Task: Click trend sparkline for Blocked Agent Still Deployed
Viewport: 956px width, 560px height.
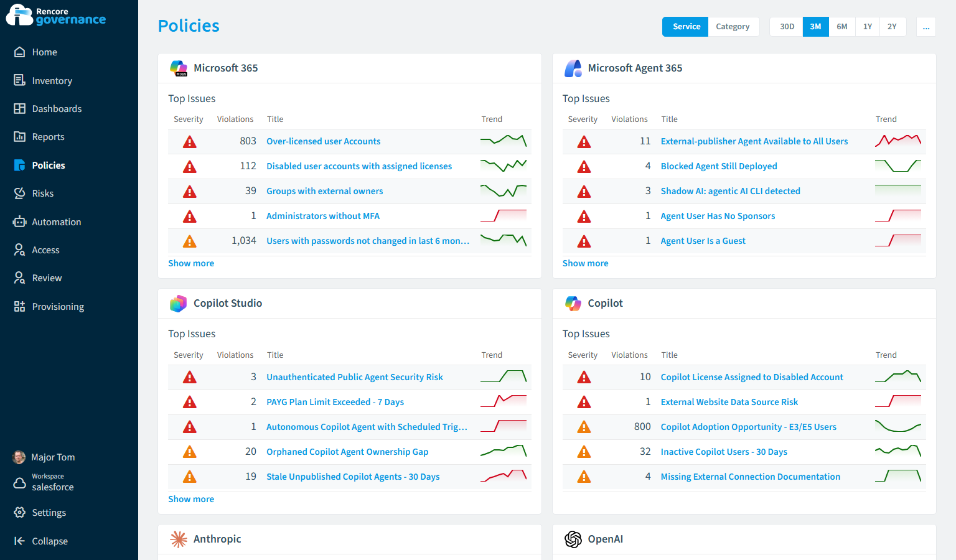Action: [x=898, y=166]
